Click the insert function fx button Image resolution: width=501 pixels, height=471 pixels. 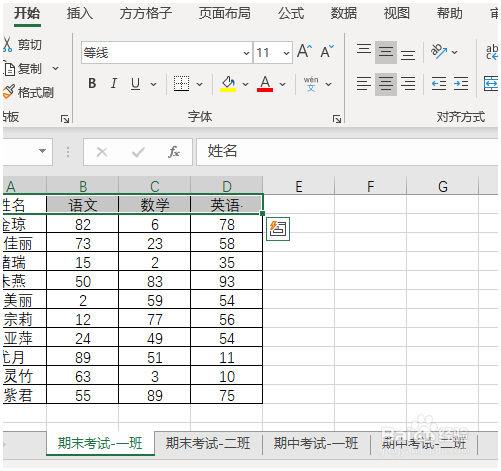[x=173, y=152]
